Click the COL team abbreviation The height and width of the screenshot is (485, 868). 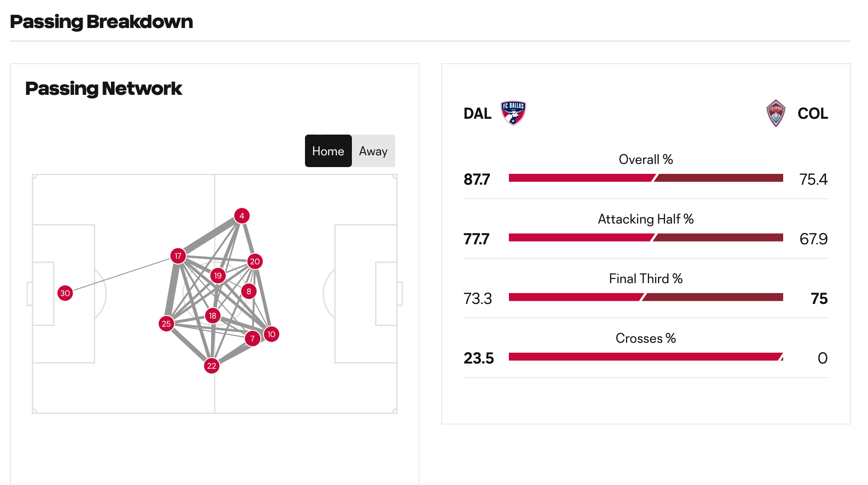coord(813,113)
